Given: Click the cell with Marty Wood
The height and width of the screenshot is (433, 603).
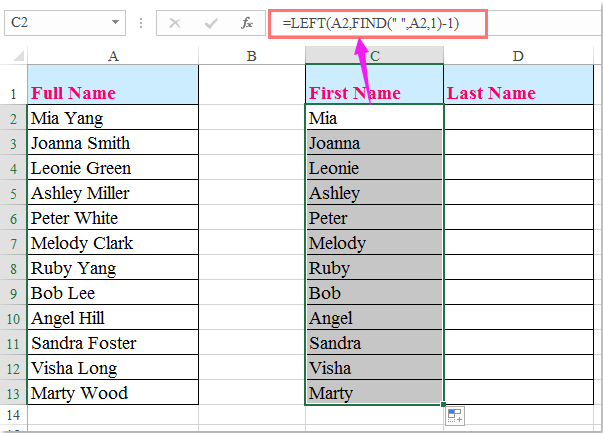Looking at the screenshot, I should click(x=112, y=393).
